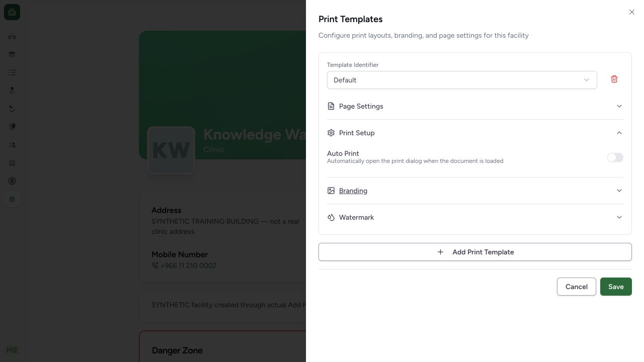Collapse Print Setup with its chevron
644x362 pixels.
click(x=619, y=133)
